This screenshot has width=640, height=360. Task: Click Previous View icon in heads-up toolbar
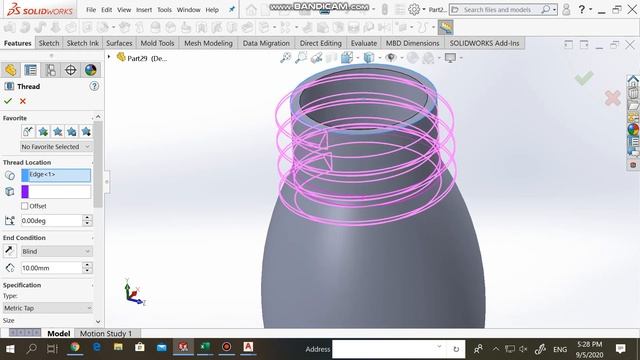coord(316,58)
